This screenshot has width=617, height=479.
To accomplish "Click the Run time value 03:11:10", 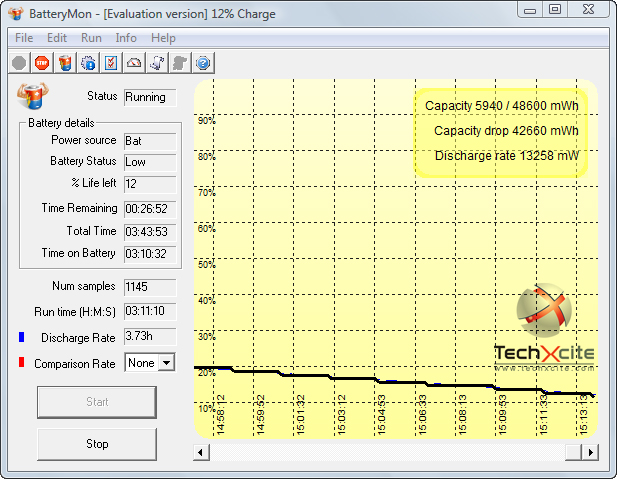I will [x=150, y=311].
